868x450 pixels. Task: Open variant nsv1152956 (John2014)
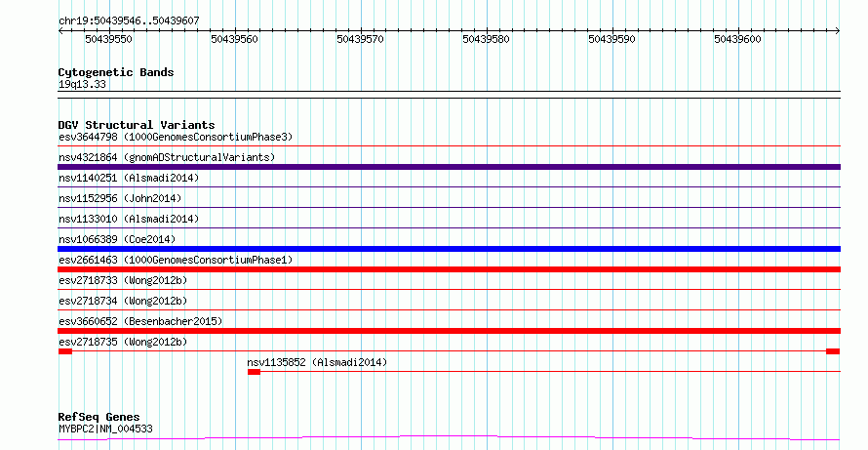pyautogui.click(x=120, y=198)
